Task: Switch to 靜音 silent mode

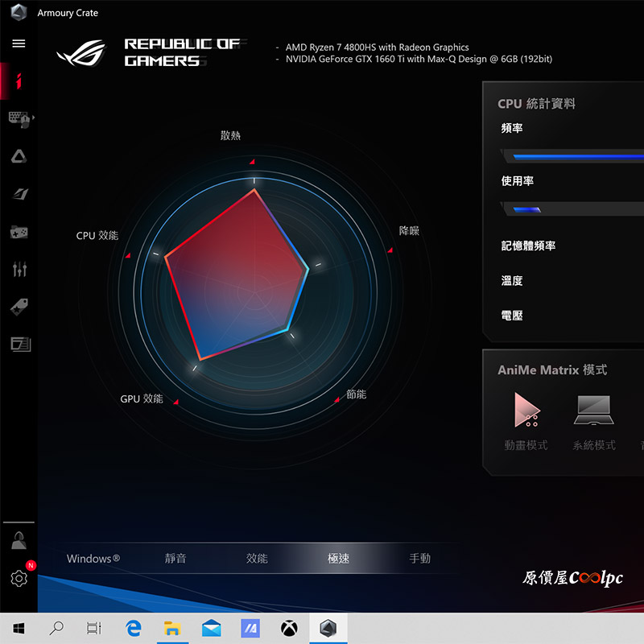Action: click(x=175, y=558)
